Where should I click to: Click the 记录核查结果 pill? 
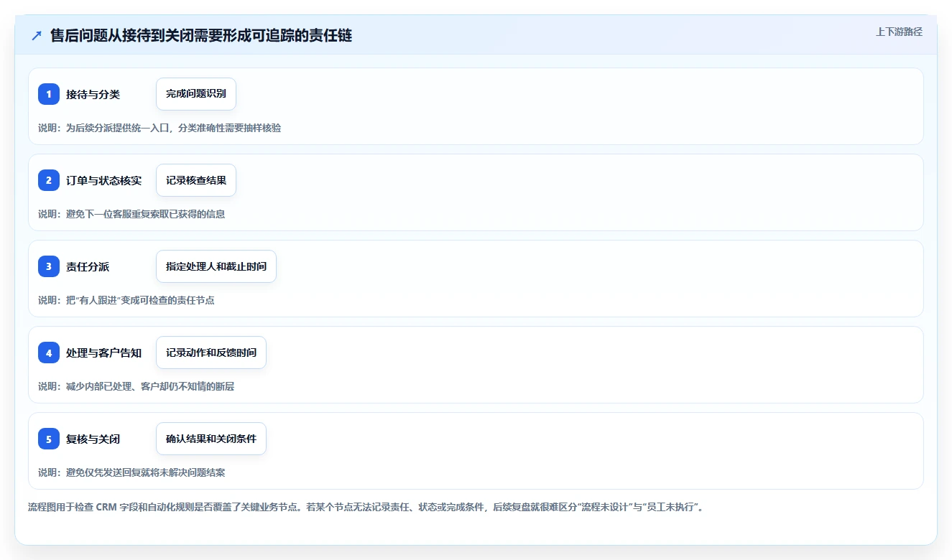pyautogui.click(x=196, y=180)
